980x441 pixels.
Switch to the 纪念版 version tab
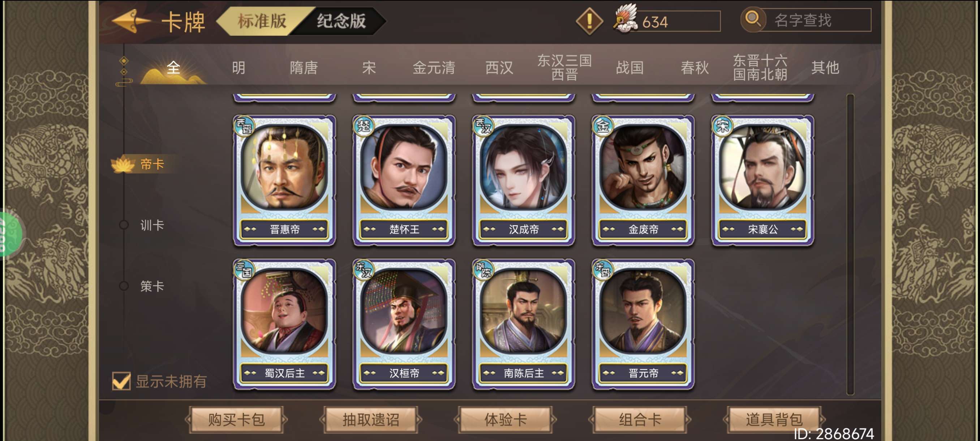[x=341, y=21]
